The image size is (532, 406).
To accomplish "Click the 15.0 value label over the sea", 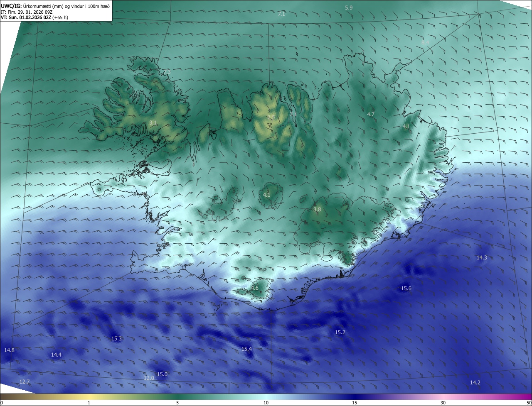I will [162, 374].
